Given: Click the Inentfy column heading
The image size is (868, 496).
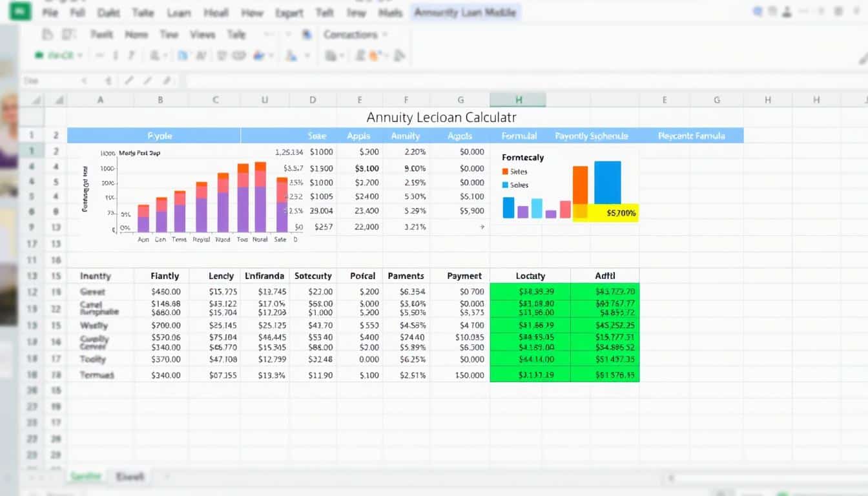Looking at the screenshot, I should (96, 276).
